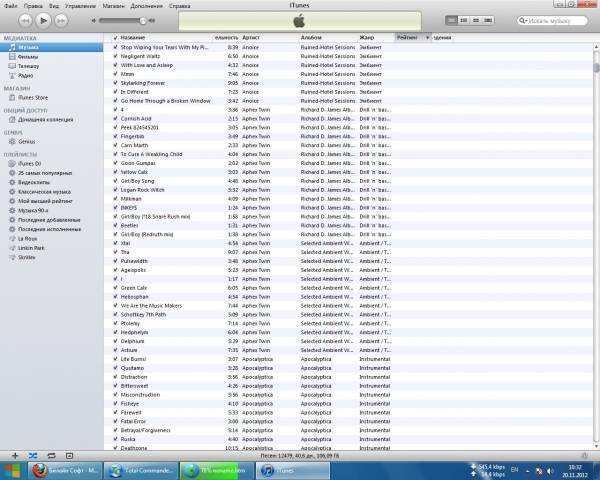Toggle repeat playback
The width and height of the screenshot is (600, 480).
click(x=51, y=456)
